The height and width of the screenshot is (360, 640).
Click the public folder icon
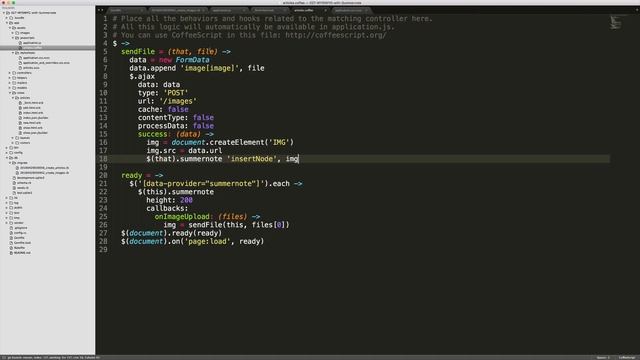pyautogui.click(x=11, y=208)
